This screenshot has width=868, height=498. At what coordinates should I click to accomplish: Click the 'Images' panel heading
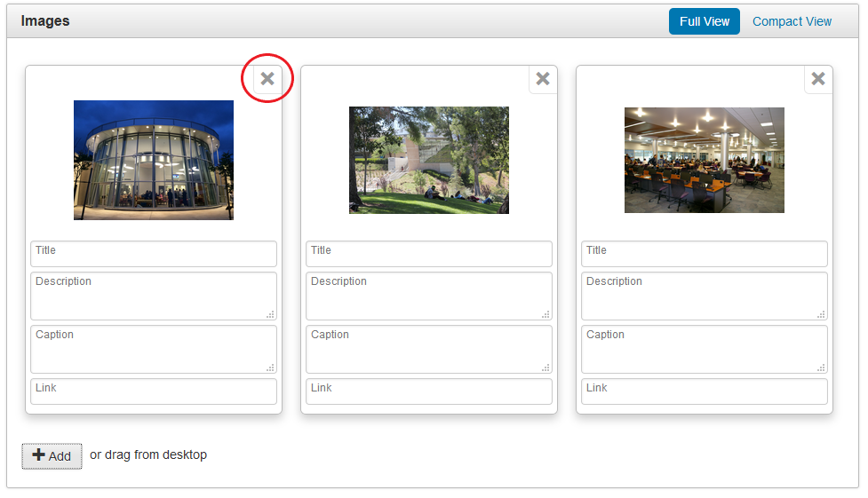45,21
